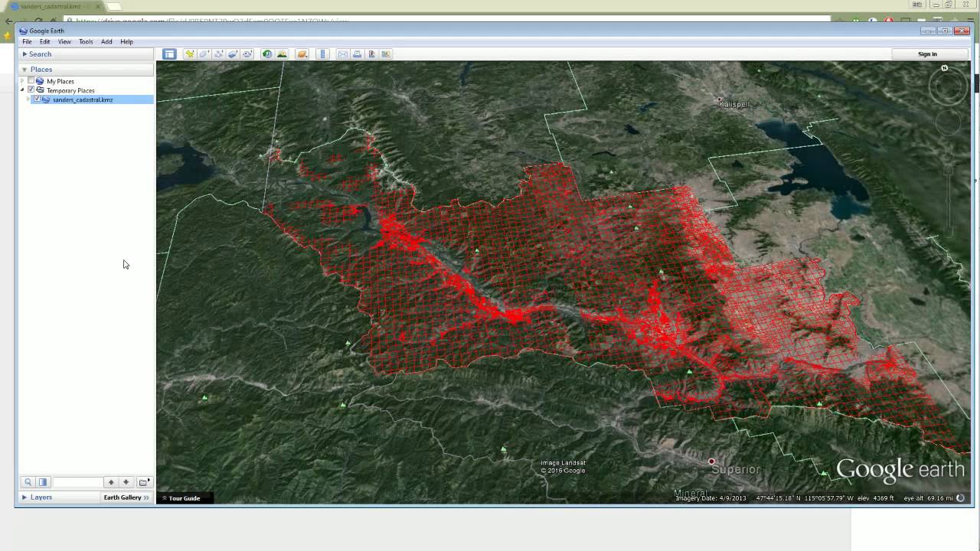Click the Places filter input field
The width and height of the screenshot is (980, 551).
coord(77,482)
